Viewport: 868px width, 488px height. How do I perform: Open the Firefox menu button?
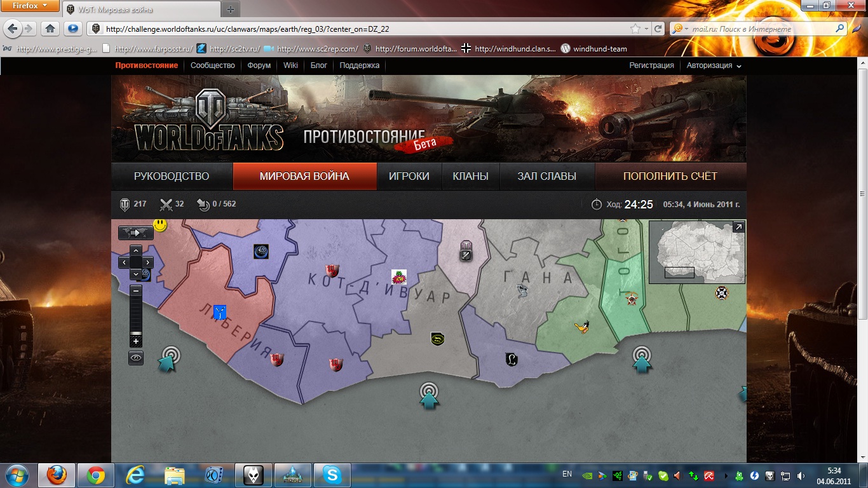[30, 6]
